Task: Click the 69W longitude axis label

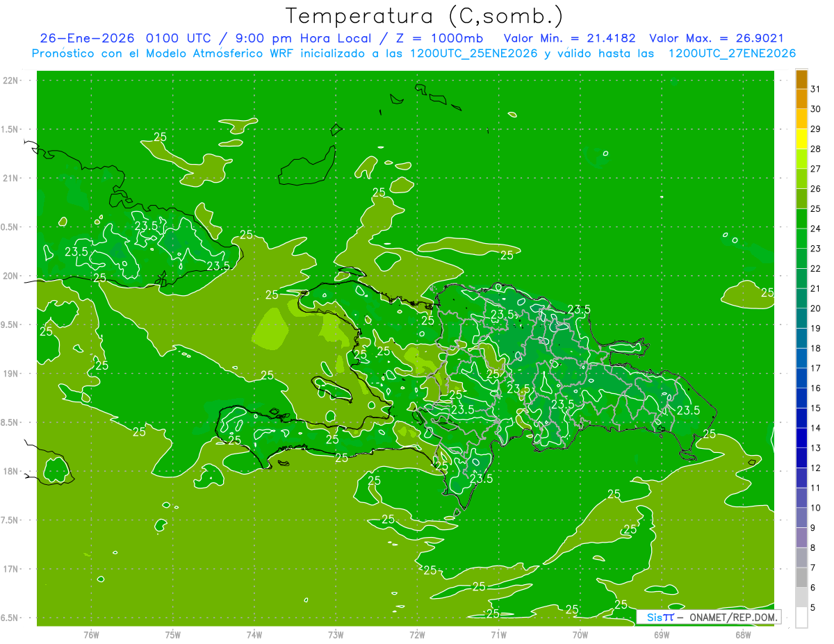Action: [x=662, y=634]
